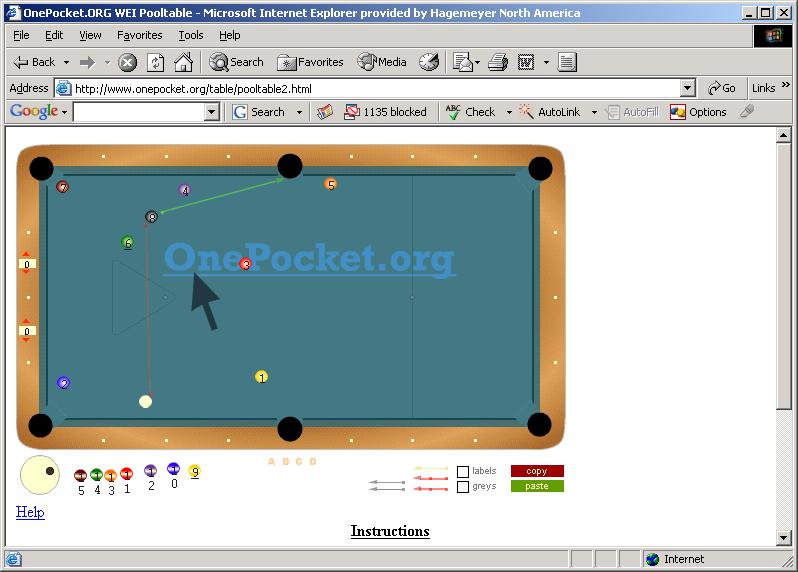
Task: Select the yellow 1 ball
Action: (x=262, y=377)
